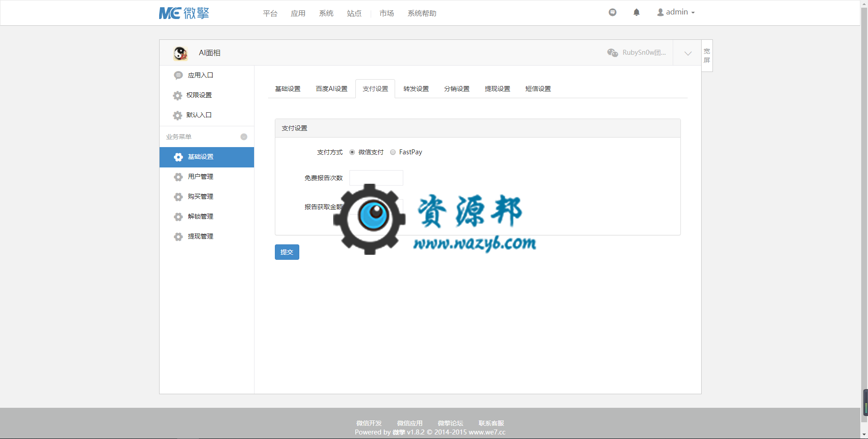Open the 系统帮助 top menu
The width and height of the screenshot is (868, 439).
tap(422, 14)
